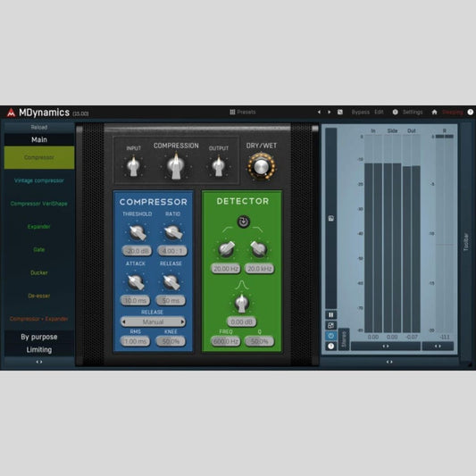
Task: Open the Limiting category
Action: [39, 350]
